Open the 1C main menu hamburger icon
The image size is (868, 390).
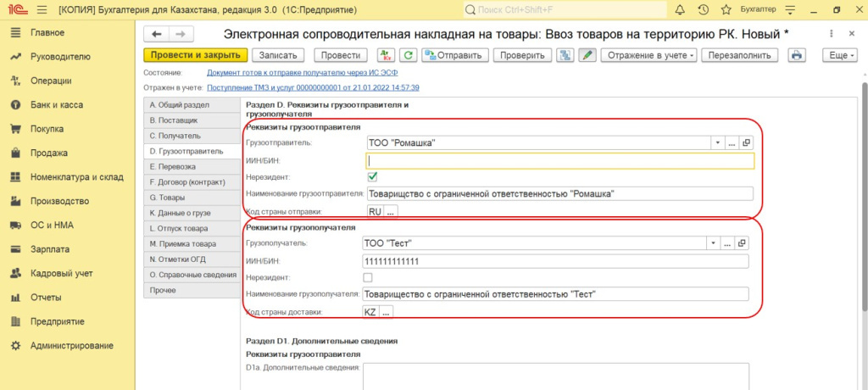pyautogui.click(x=42, y=10)
